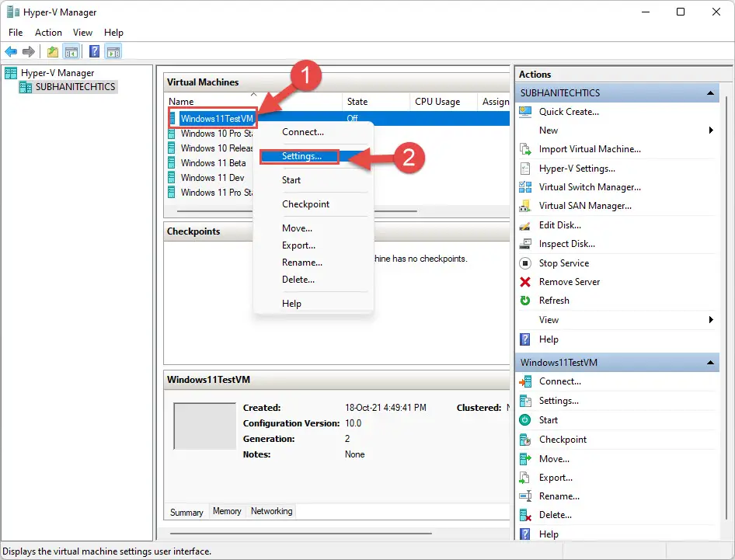
Task: Choose Export... in the context menu
Action: [x=313, y=245]
